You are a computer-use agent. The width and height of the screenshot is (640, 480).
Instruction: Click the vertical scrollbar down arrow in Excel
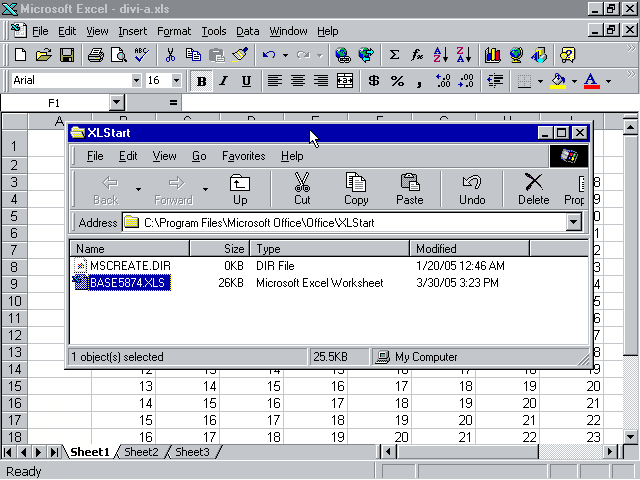click(x=631, y=436)
